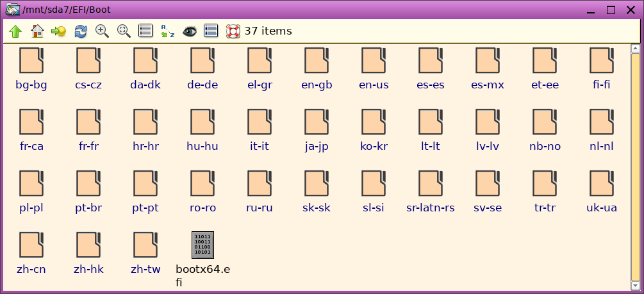
Task: Click the zoom in magnifier icon
Action: tap(103, 31)
